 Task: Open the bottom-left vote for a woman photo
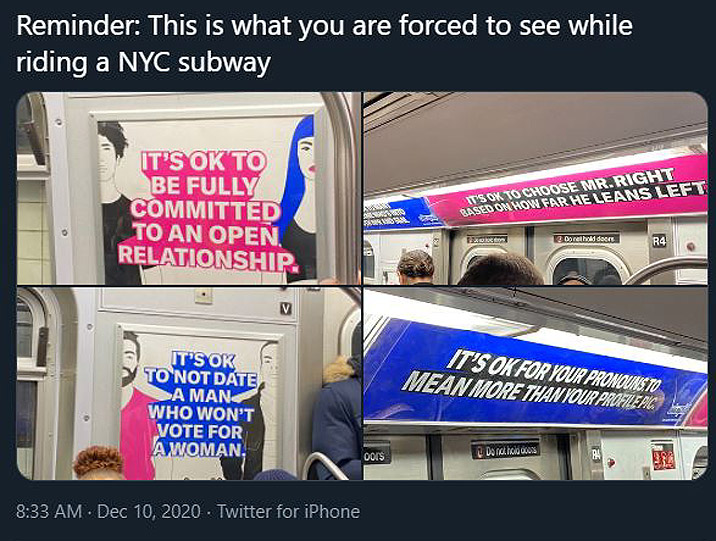click(x=189, y=383)
